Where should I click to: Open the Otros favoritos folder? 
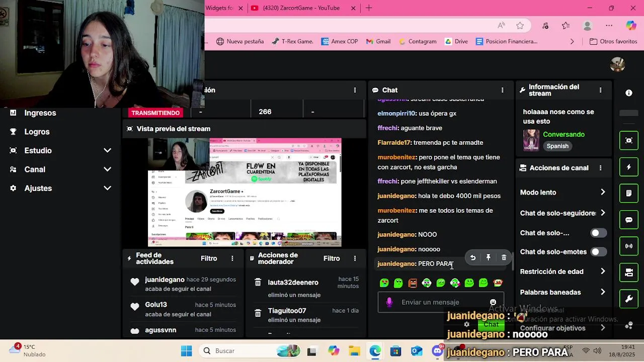pyautogui.click(x=613, y=41)
